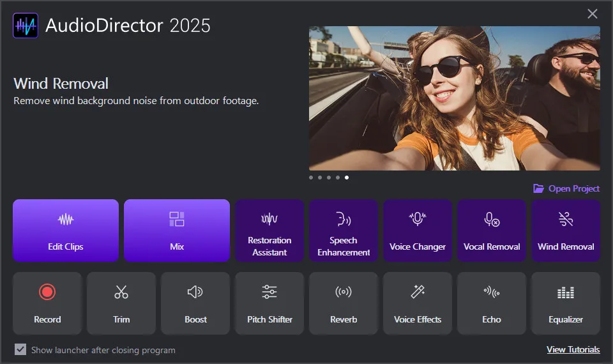The height and width of the screenshot is (364, 613).
Task: Open Restoration Assistant tool
Action: [x=269, y=231]
